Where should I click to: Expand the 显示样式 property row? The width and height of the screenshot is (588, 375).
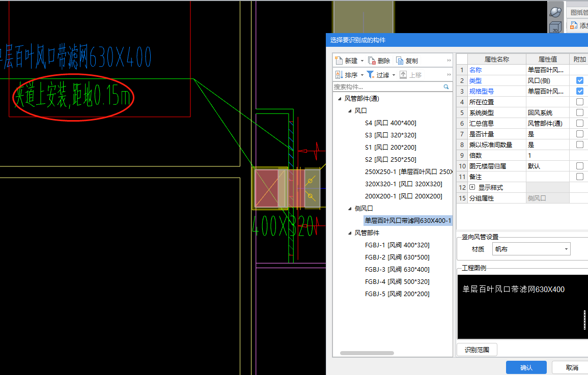(472, 187)
